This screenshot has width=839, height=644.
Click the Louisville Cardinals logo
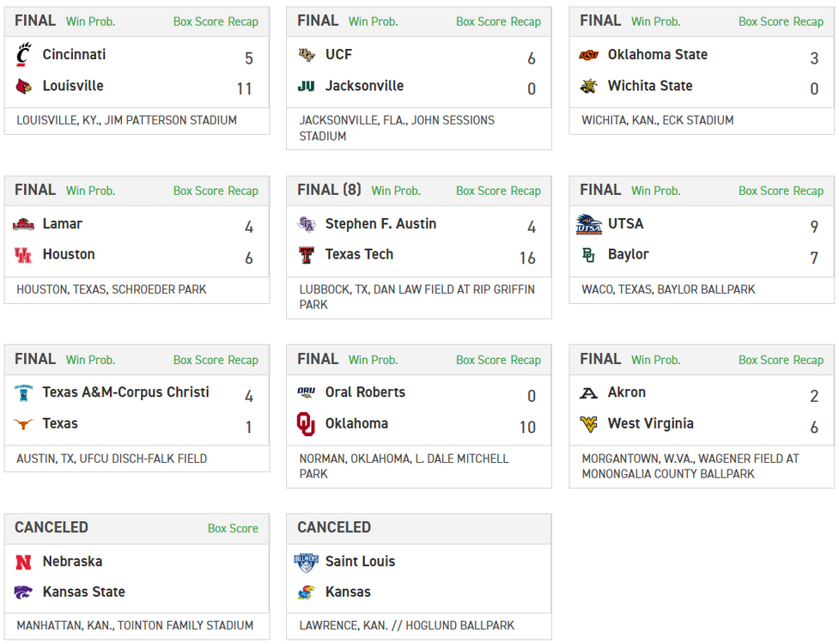tap(23, 86)
